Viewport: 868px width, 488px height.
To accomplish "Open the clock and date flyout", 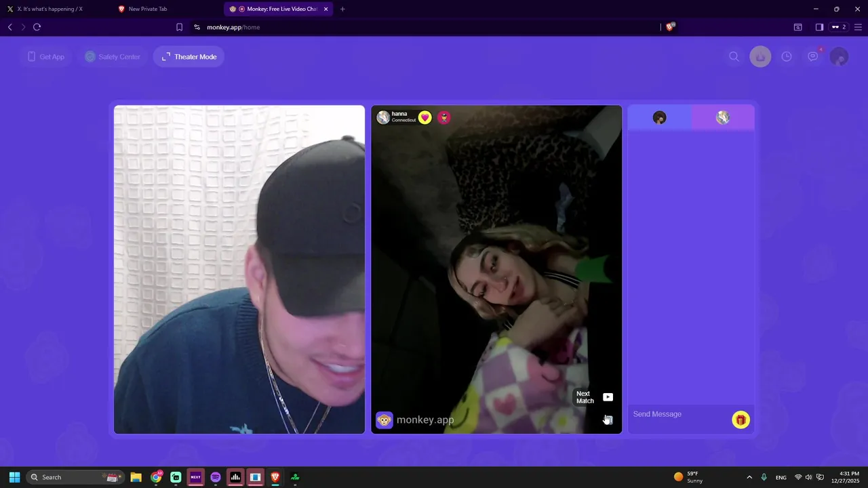I will point(846,477).
